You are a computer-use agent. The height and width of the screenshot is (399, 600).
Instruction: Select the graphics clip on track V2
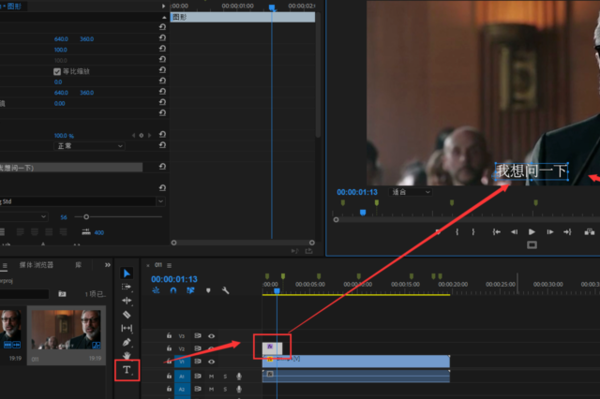(272, 348)
